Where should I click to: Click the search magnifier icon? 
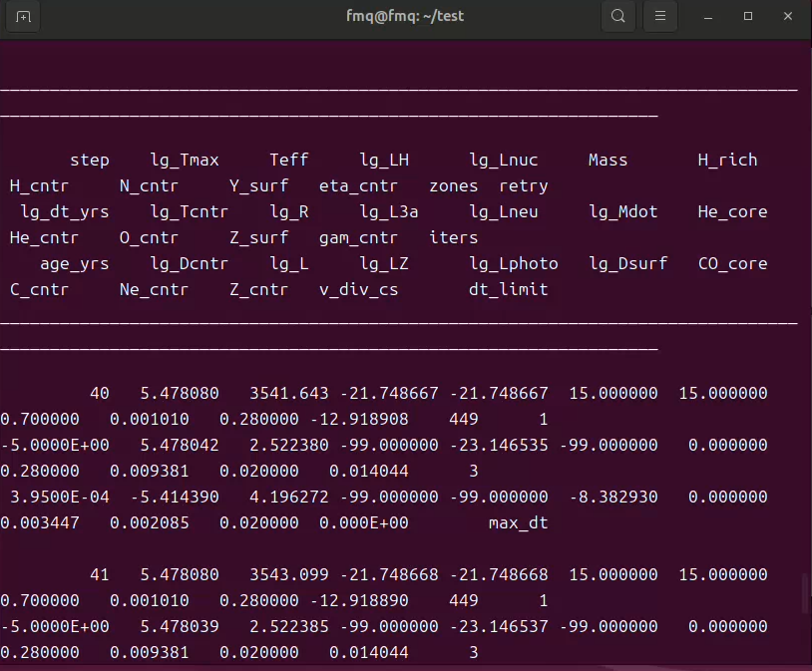618,16
